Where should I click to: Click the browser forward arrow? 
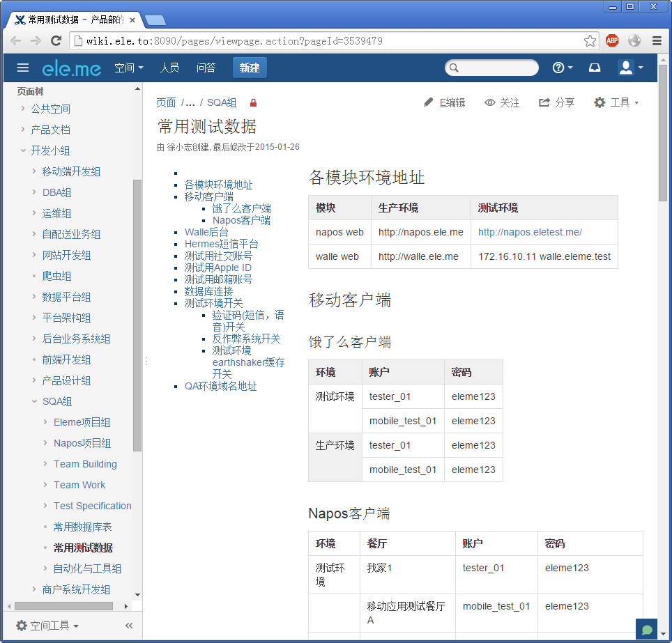pyautogui.click(x=36, y=41)
